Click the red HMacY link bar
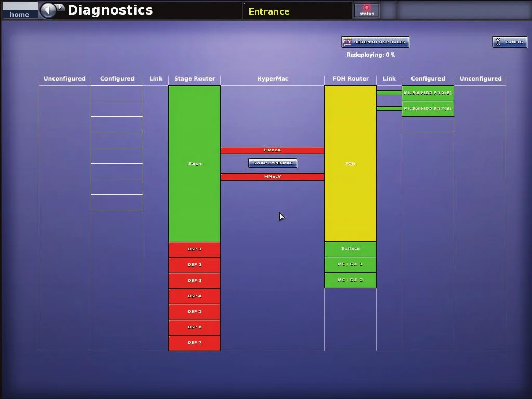This screenshot has width=532, height=399. click(x=272, y=177)
